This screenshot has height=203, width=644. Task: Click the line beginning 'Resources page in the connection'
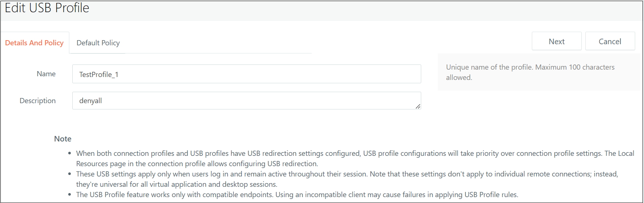(x=197, y=164)
